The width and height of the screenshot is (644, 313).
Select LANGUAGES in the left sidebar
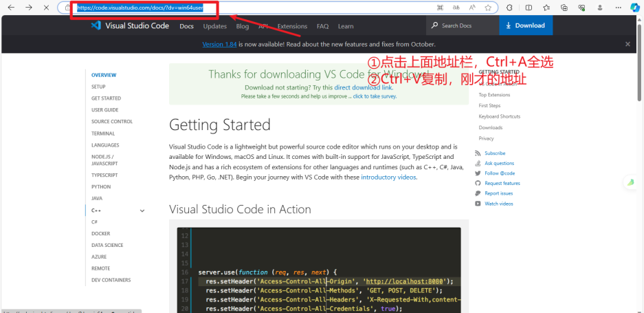(105, 144)
